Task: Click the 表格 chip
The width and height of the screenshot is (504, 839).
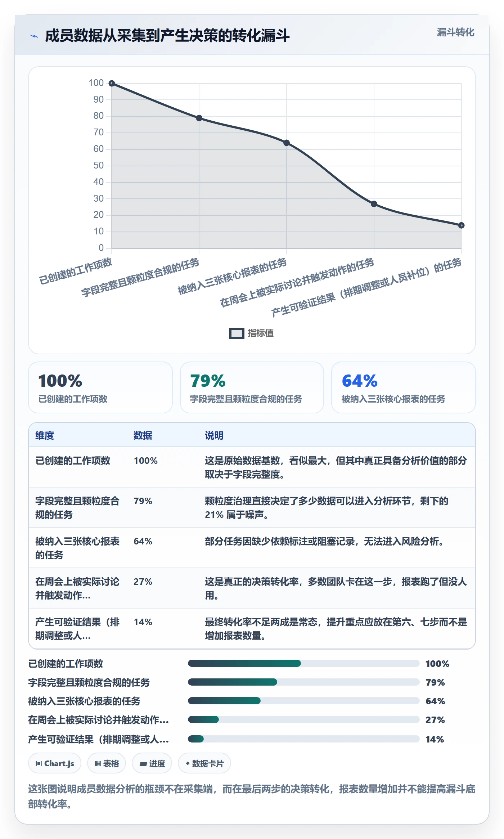Action: click(x=107, y=763)
